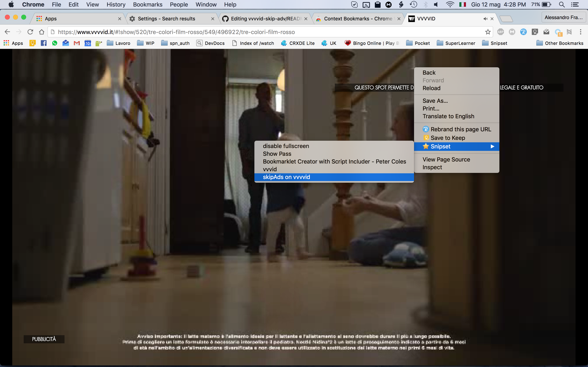Choose Translate to English in context menu
Screen dimensions: 588x367
click(448, 116)
